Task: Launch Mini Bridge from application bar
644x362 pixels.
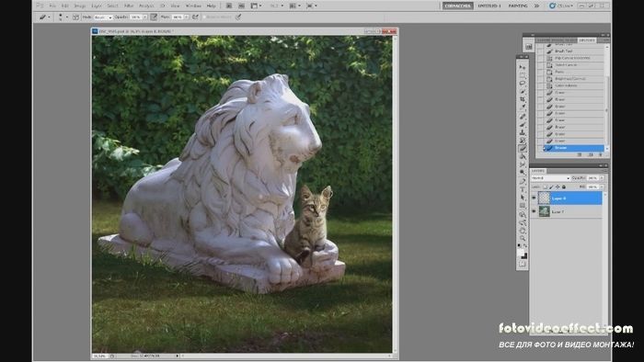Action: (x=241, y=6)
